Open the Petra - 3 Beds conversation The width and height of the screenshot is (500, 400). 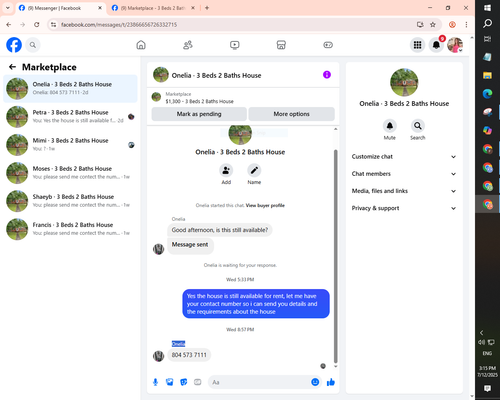[70, 117]
